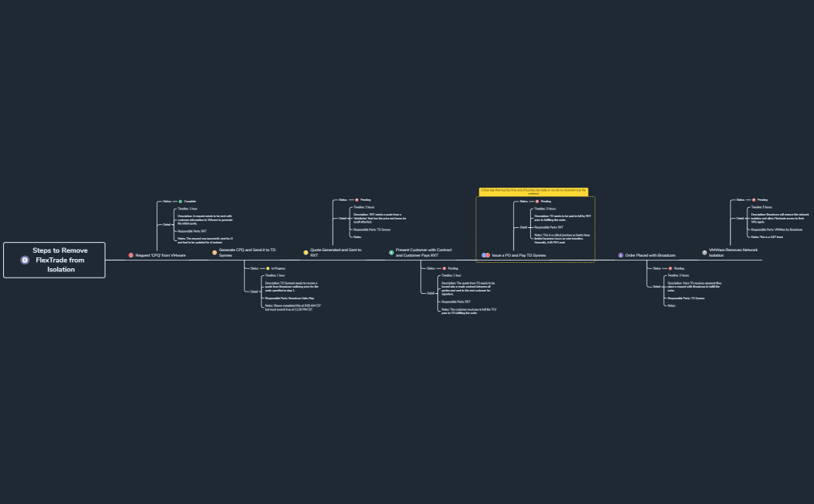The image size is (814, 504).
Task: Select the 'Request CPQ from VMware' topic
Action: pos(160,255)
